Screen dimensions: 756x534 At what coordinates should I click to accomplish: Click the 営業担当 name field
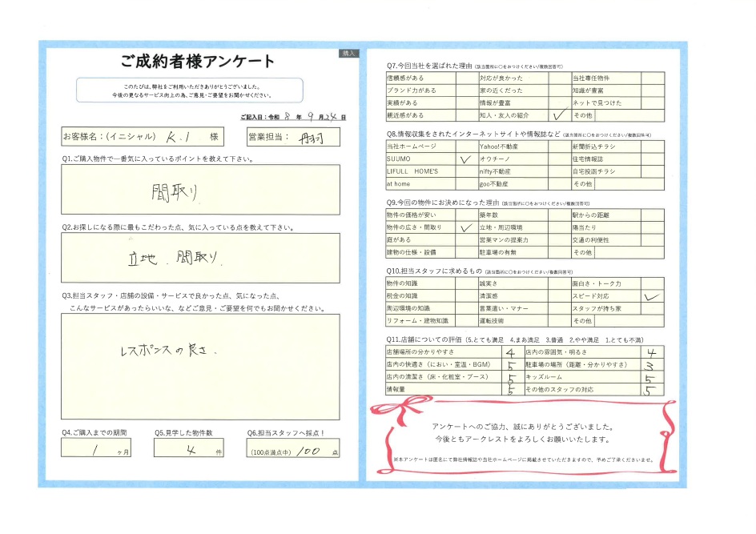[x=293, y=137]
